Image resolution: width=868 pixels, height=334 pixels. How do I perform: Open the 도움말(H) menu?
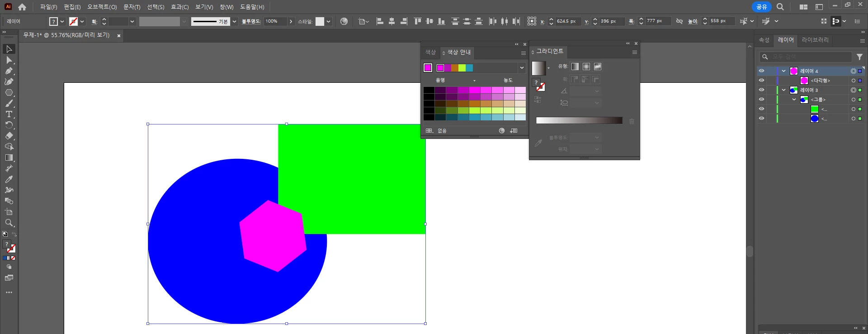pos(252,7)
